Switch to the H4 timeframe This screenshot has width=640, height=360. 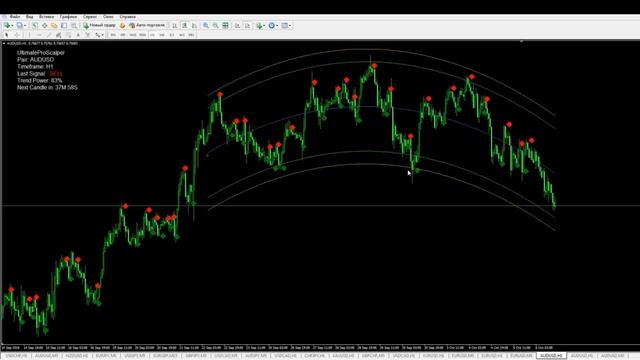162,35
